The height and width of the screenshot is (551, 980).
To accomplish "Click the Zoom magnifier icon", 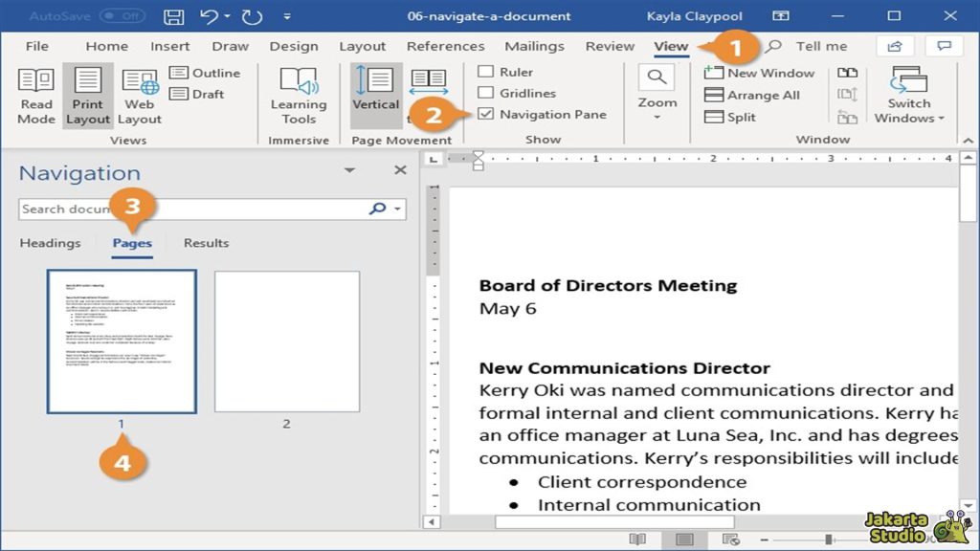I will click(657, 79).
